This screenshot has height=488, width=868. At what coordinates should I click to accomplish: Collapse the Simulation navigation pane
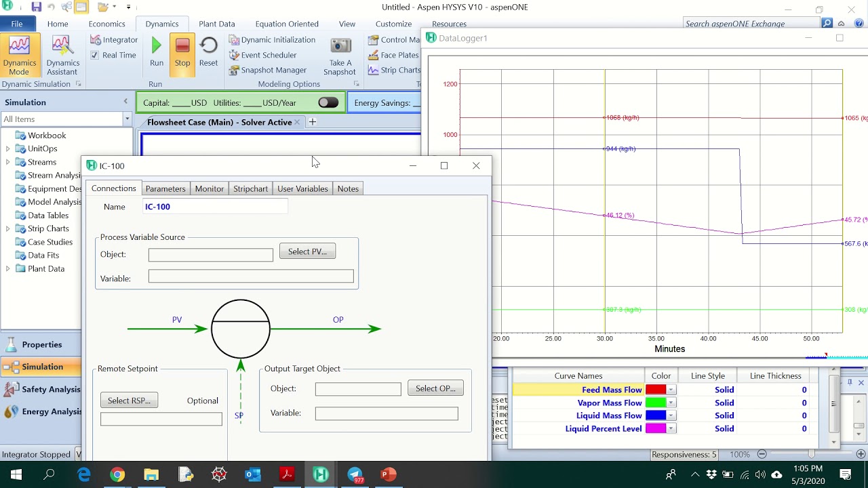pos(125,102)
